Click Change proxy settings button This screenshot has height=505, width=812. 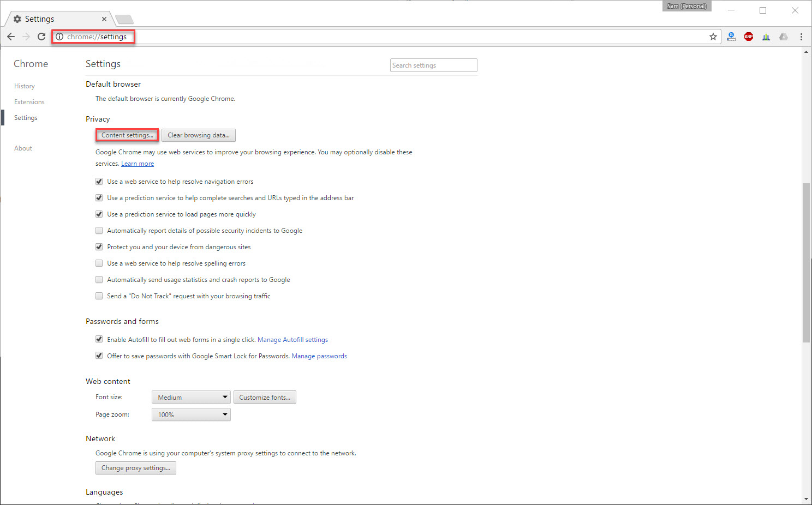(136, 468)
